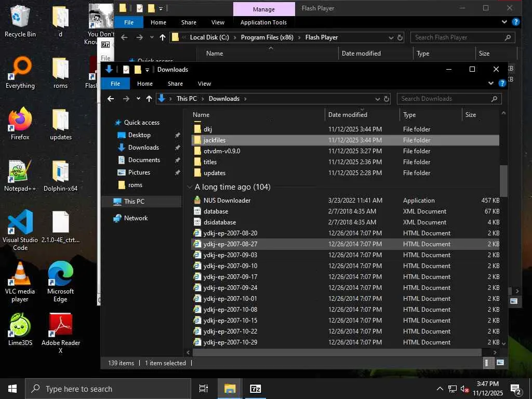The width and height of the screenshot is (532, 399).
Task: Select Desktop in Quick access pane
Action: 139,135
